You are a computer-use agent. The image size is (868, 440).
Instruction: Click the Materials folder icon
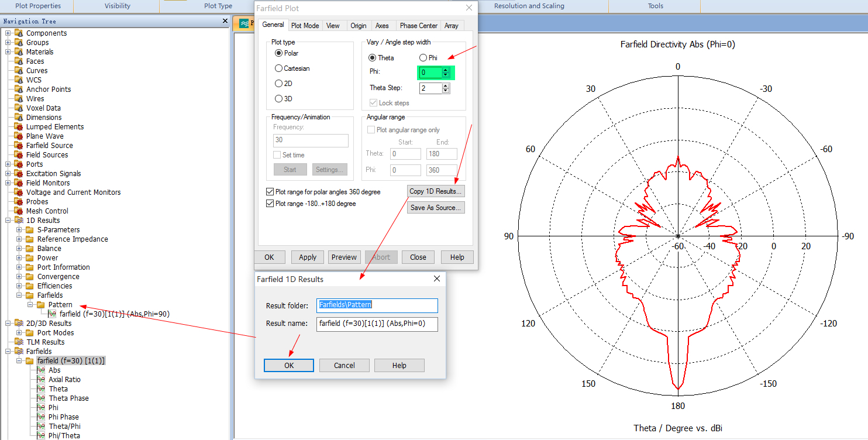click(19, 52)
